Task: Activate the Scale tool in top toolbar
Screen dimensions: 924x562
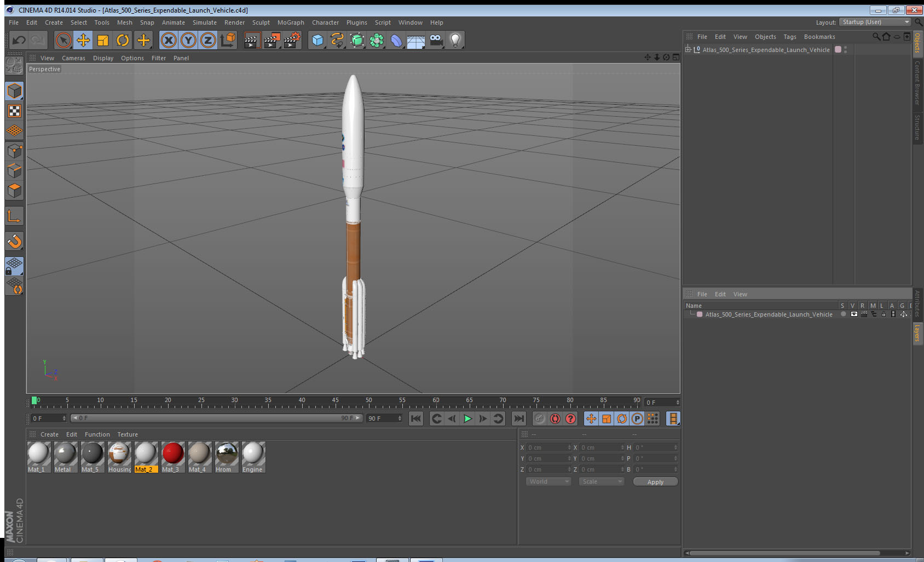Action: point(103,40)
